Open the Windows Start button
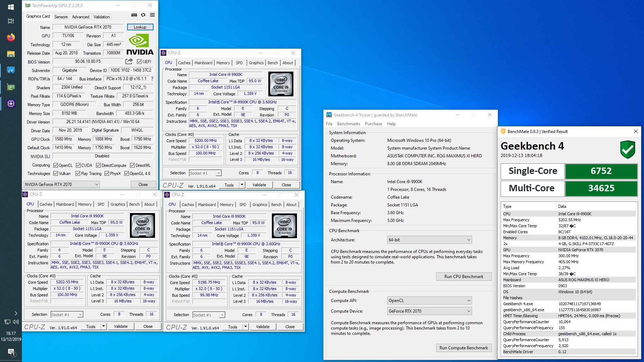The image size is (644, 362). point(11,7)
